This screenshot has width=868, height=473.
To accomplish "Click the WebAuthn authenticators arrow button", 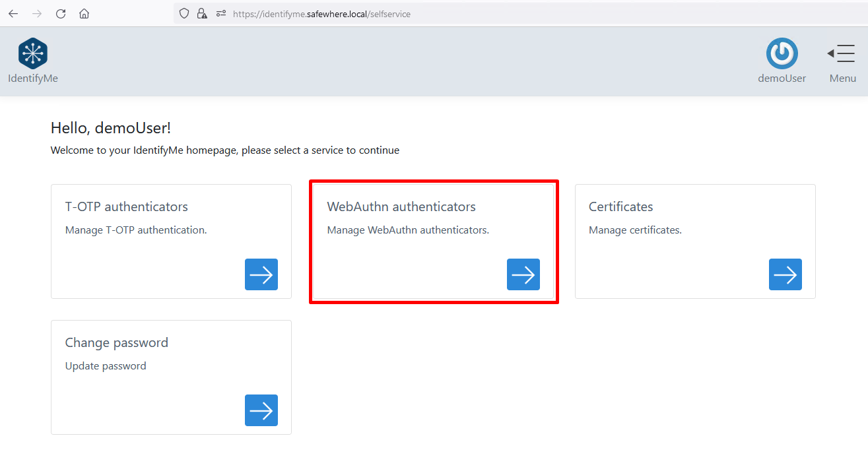I will tap(523, 274).
